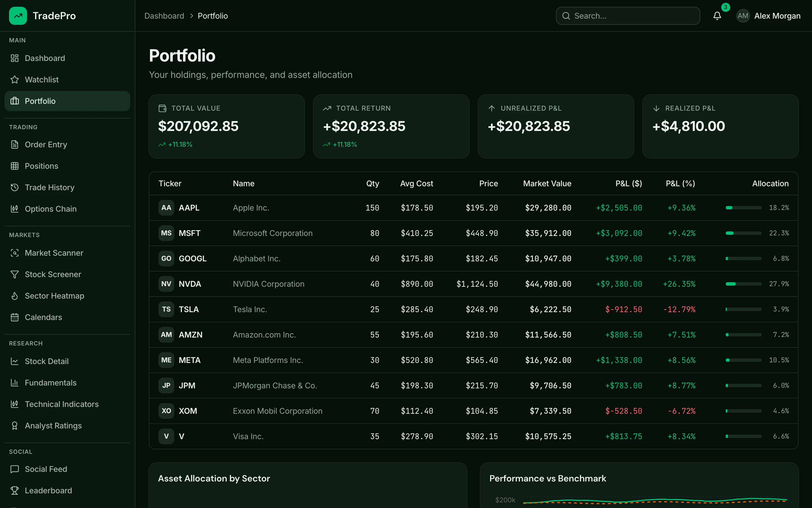Click the Calendars icon
Viewport: 812px width, 508px height.
[x=14, y=317]
